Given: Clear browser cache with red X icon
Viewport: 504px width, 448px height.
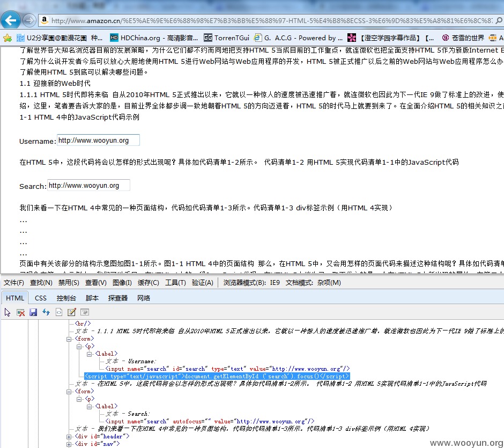Looking at the screenshot, I should coord(20,312).
